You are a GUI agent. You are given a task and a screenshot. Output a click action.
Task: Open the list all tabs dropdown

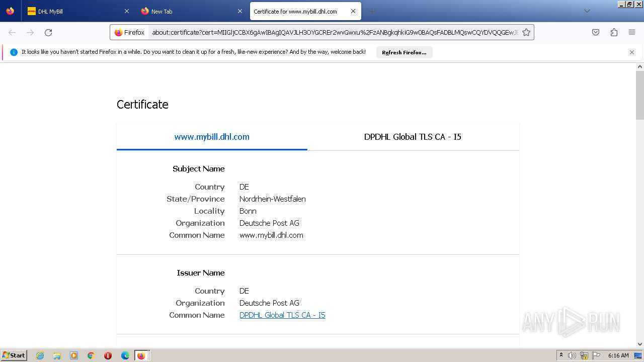pos(587,11)
